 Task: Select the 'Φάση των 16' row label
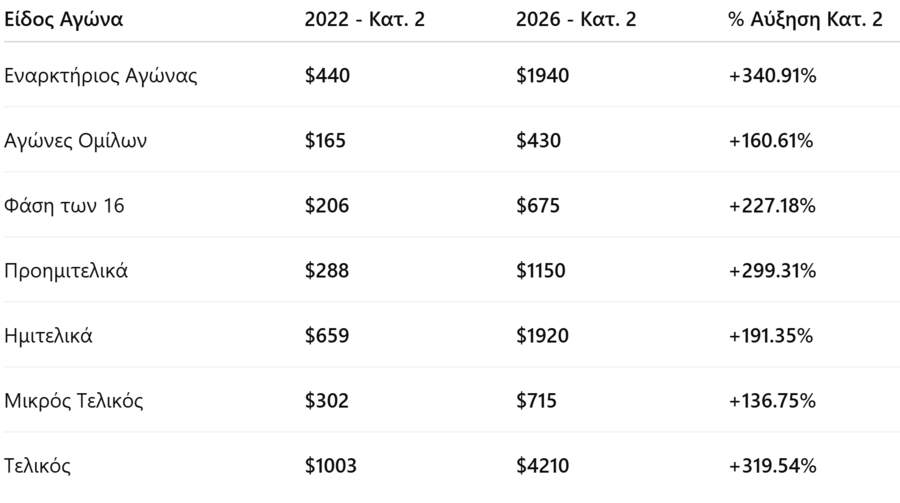[x=65, y=206]
